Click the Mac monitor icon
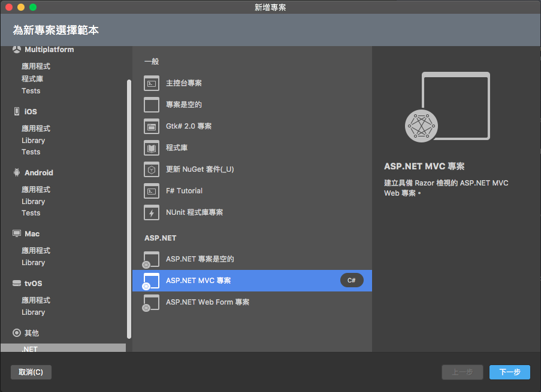The height and width of the screenshot is (392, 541). pos(17,233)
